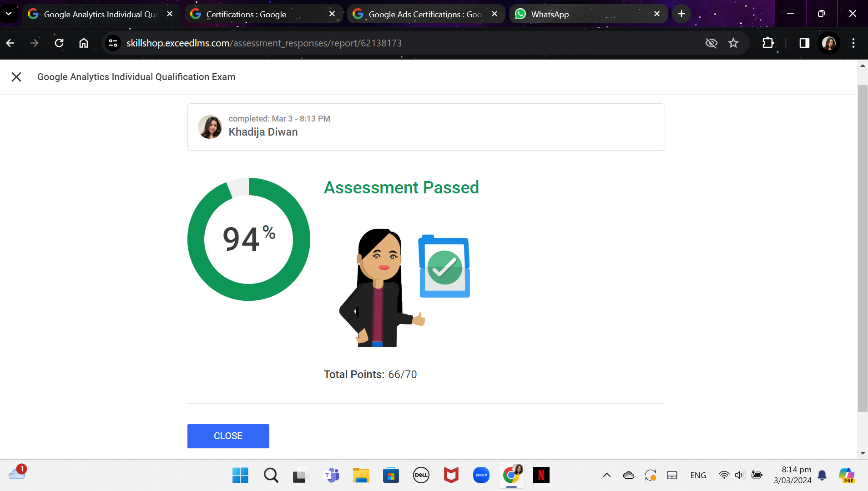Open Task View on the taskbar

300,476
